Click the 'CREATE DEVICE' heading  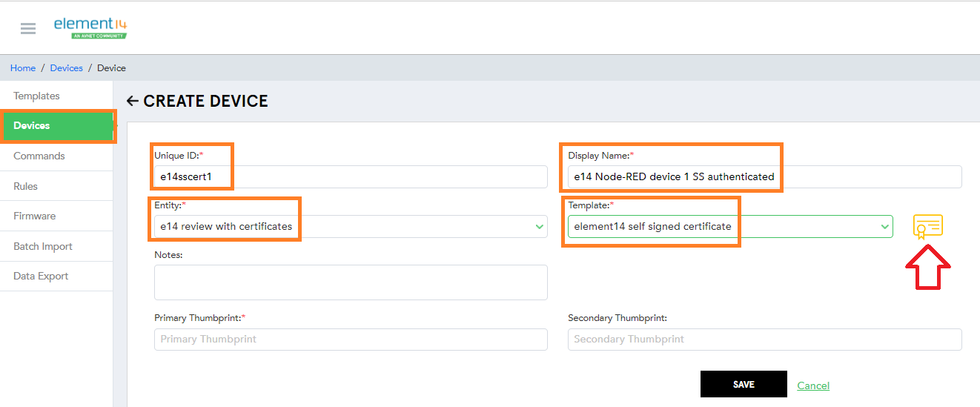(205, 102)
